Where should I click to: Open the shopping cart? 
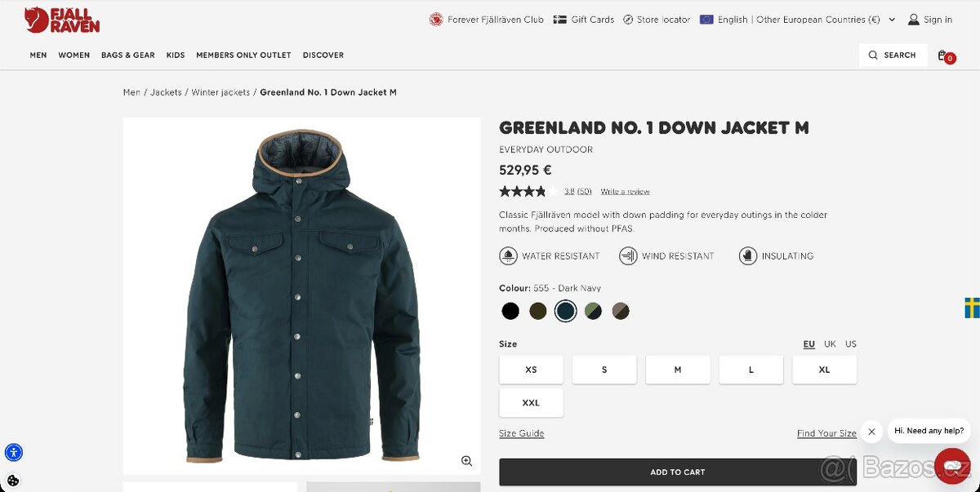(943, 55)
